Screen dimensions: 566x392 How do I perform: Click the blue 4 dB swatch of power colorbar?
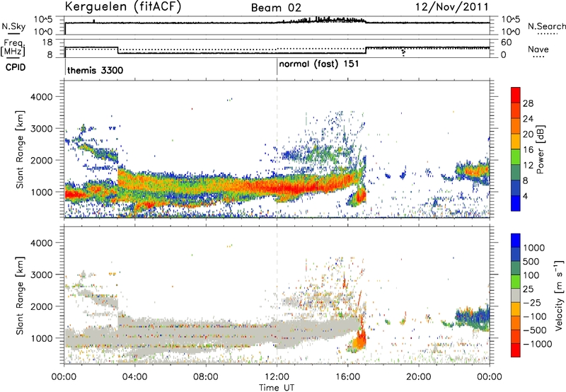click(x=516, y=203)
